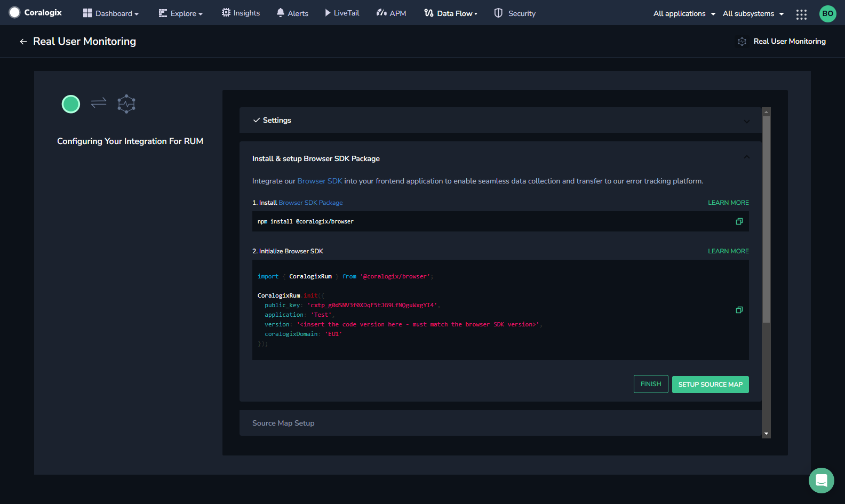845x504 pixels.
Task: Click the version placeholder line in code
Action: point(403,324)
